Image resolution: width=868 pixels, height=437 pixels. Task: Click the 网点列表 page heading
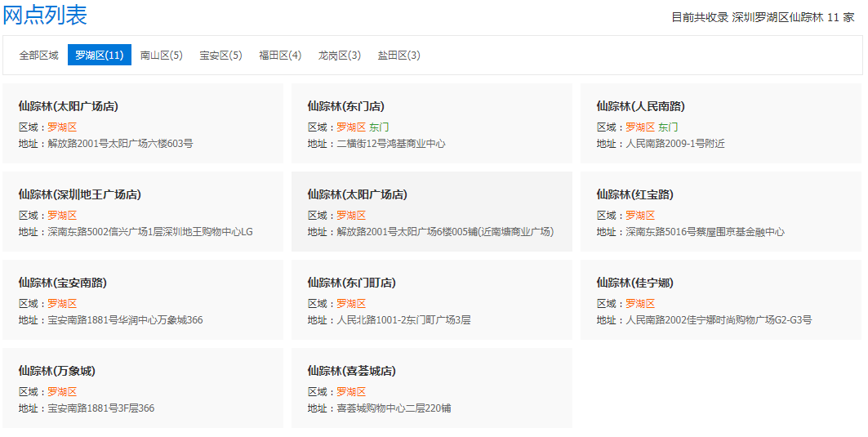(45, 15)
